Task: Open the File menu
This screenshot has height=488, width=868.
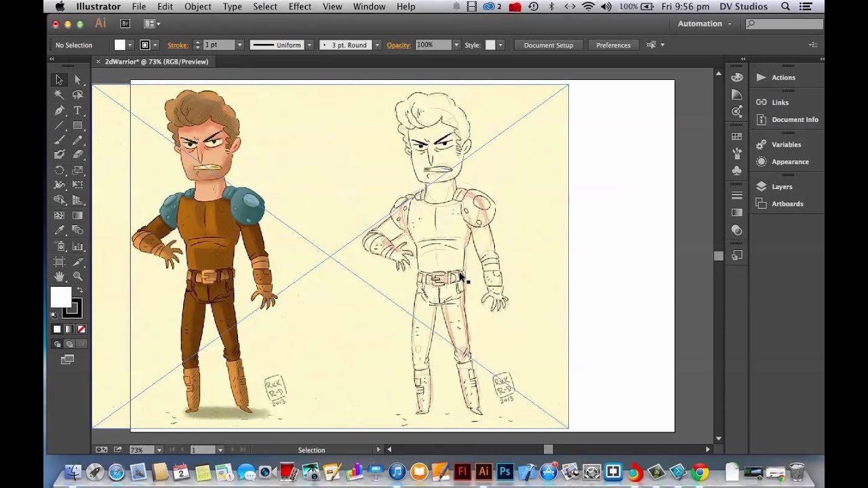Action: pos(139,7)
